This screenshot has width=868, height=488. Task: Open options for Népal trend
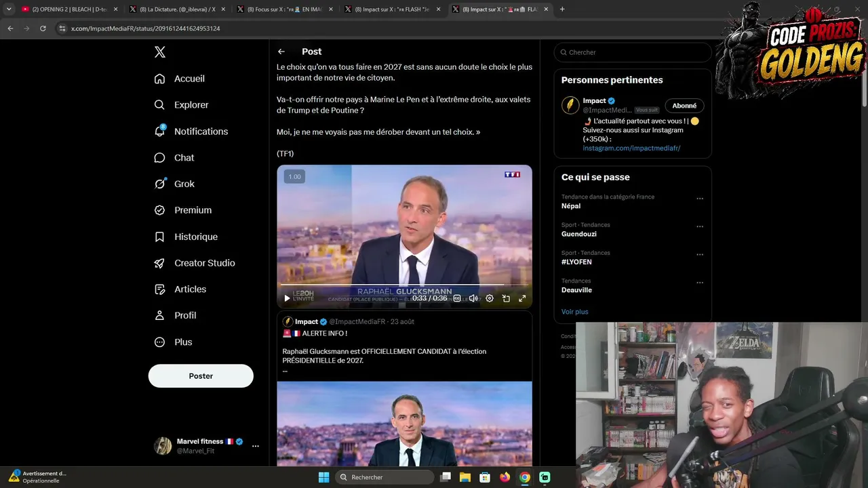tap(700, 199)
